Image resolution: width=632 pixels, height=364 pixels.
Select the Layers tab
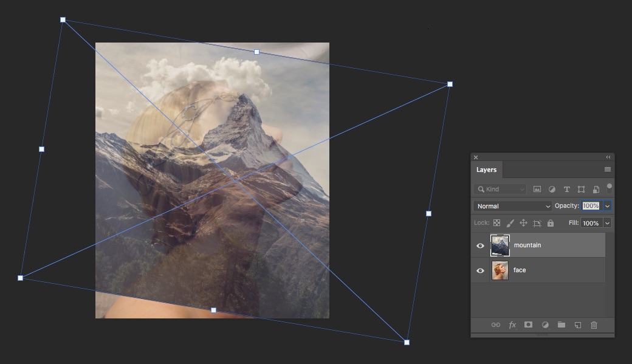pos(486,170)
